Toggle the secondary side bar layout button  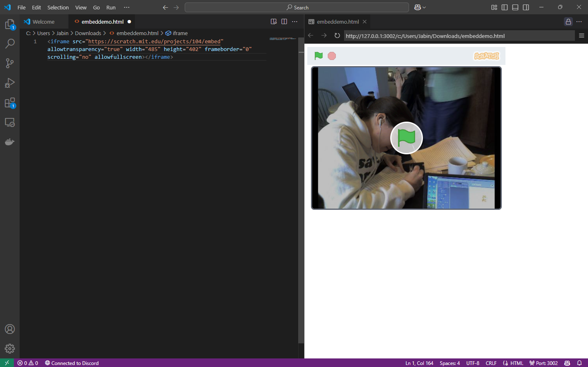pyautogui.click(x=526, y=7)
